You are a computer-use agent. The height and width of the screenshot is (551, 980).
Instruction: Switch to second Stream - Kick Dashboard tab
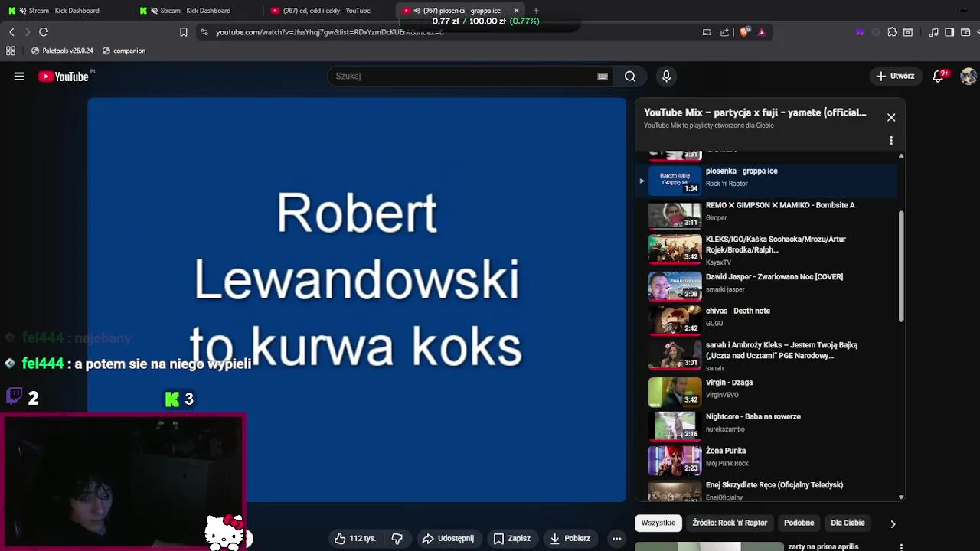click(195, 11)
